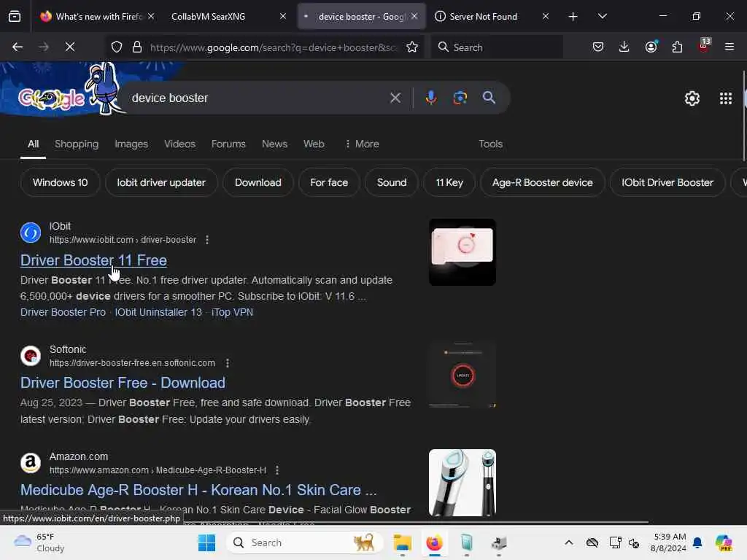Click the Softonic result thumbnail image
The height and width of the screenshot is (560, 747).
tap(462, 375)
